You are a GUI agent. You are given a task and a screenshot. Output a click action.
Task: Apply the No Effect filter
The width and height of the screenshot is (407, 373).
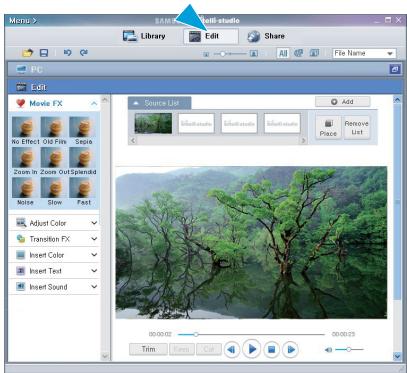25,130
